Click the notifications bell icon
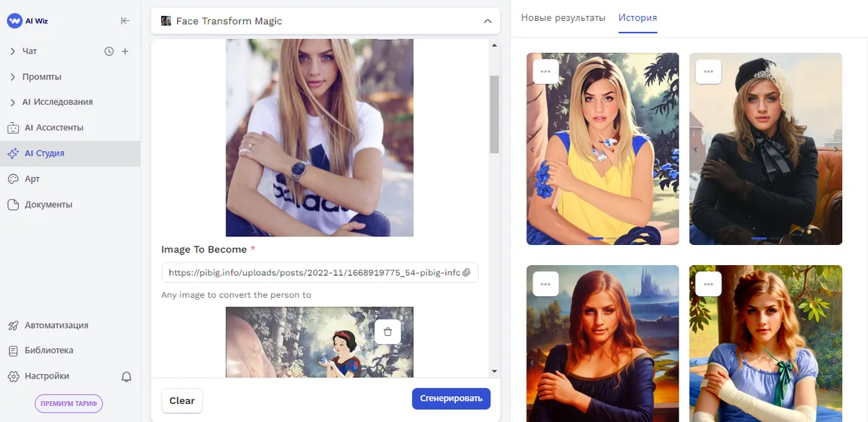Viewport: 868px width, 422px height. point(126,376)
